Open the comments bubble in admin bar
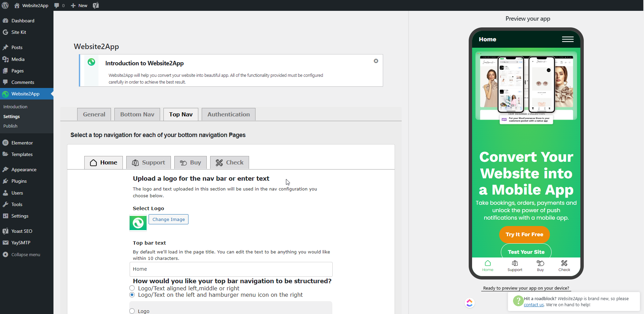The height and width of the screenshot is (314, 644). [x=59, y=5]
